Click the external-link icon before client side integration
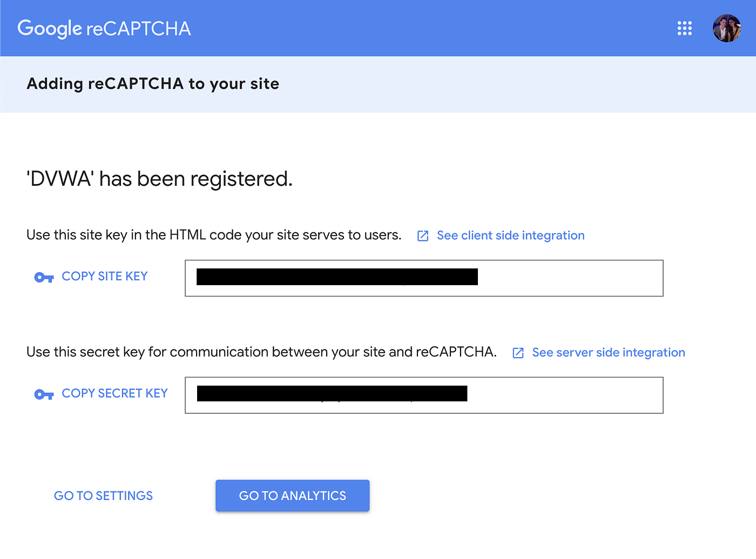Viewport: 756px width, 559px height. [x=423, y=236]
